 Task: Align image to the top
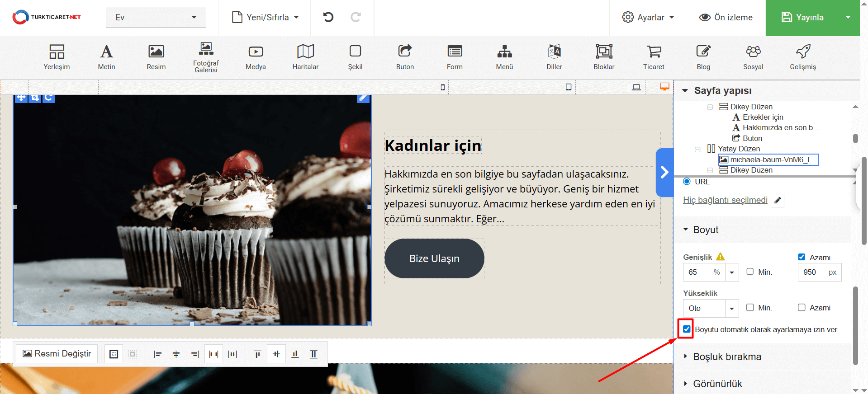click(257, 354)
